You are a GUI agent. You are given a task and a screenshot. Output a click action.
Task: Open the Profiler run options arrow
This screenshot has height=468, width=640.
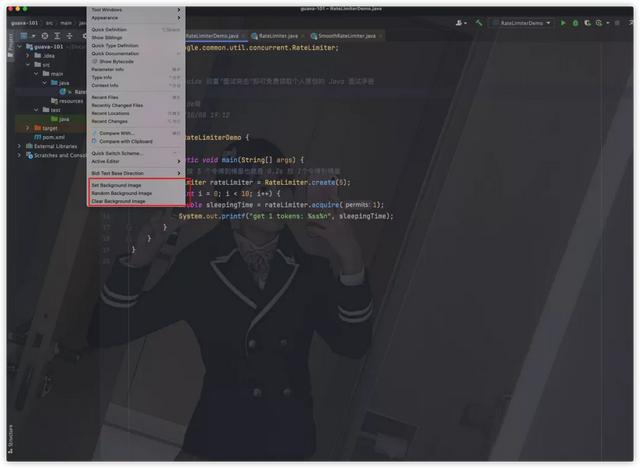(x=608, y=23)
